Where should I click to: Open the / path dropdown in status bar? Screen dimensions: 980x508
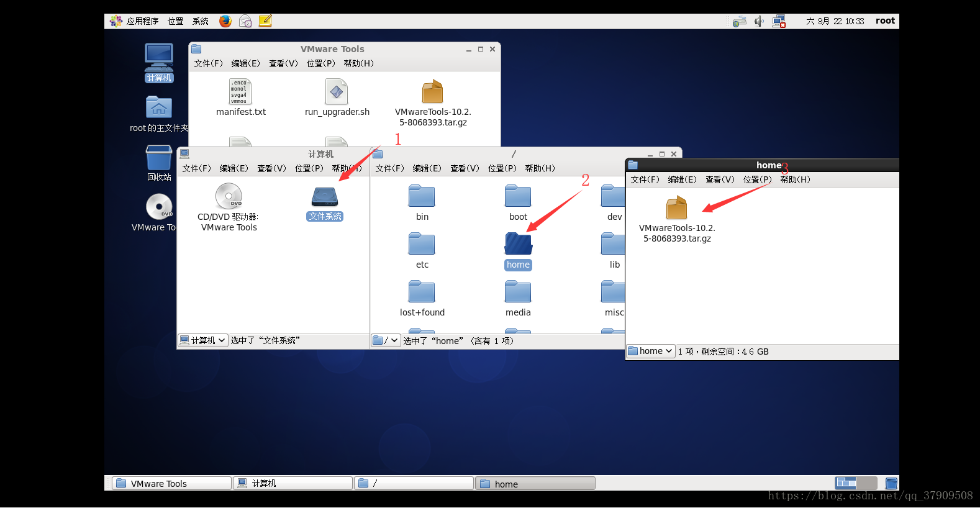click(386, 340)
